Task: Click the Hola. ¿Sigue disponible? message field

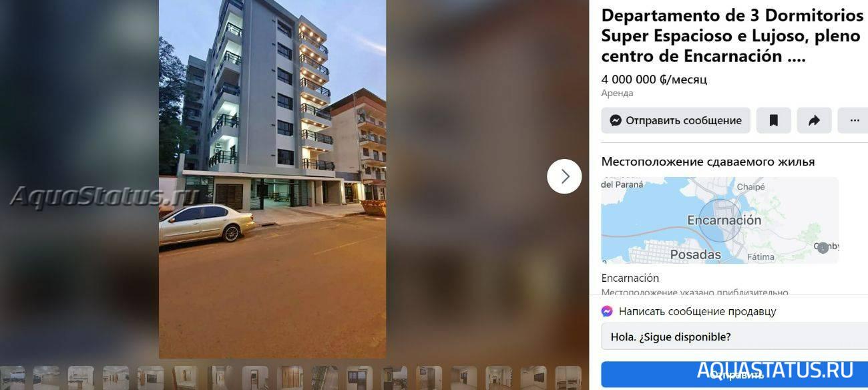Action: (x=734, y=337)
